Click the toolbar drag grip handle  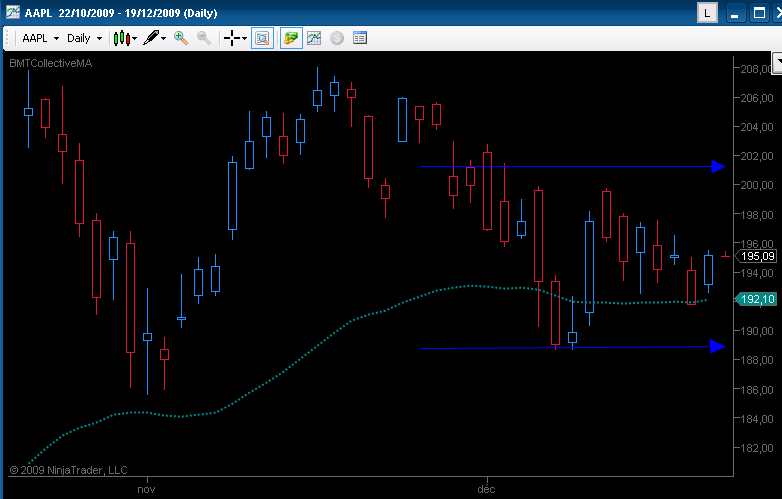(x=7, y=38)
